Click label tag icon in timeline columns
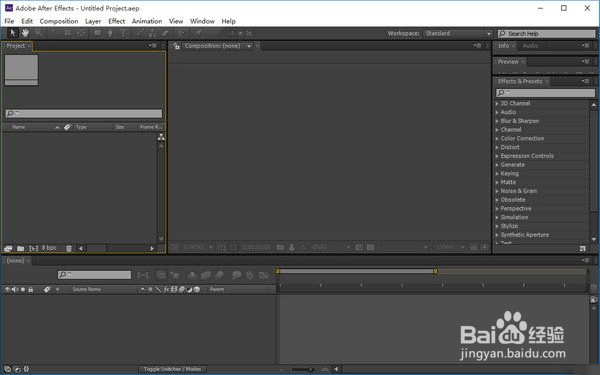Image resolution: width=600 pixels, height=375 pixels. pos(47,289)
